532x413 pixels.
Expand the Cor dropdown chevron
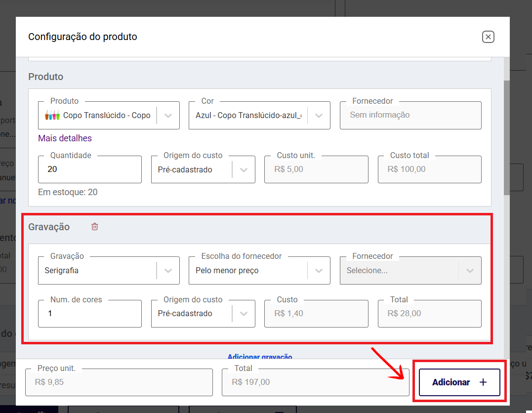(319, 116)
